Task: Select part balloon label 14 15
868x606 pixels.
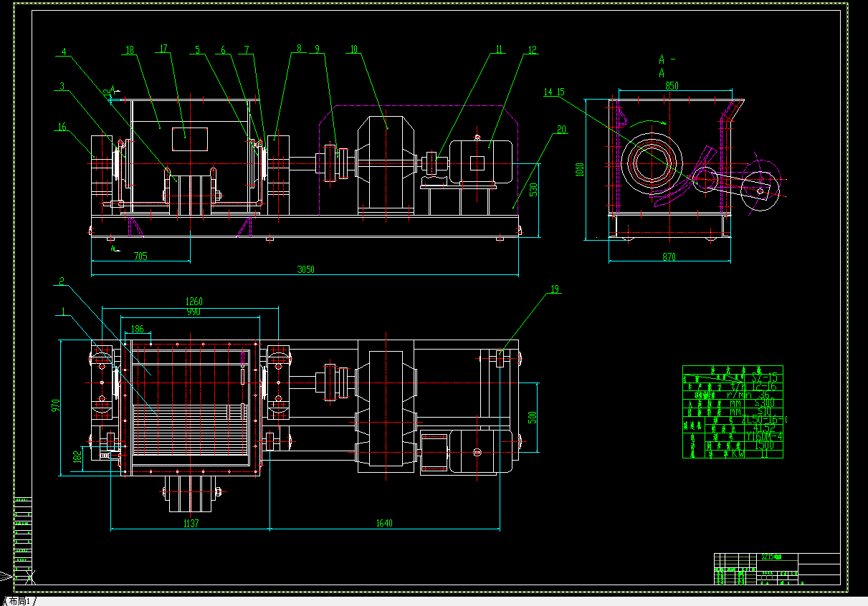Action: coord(554,92)
